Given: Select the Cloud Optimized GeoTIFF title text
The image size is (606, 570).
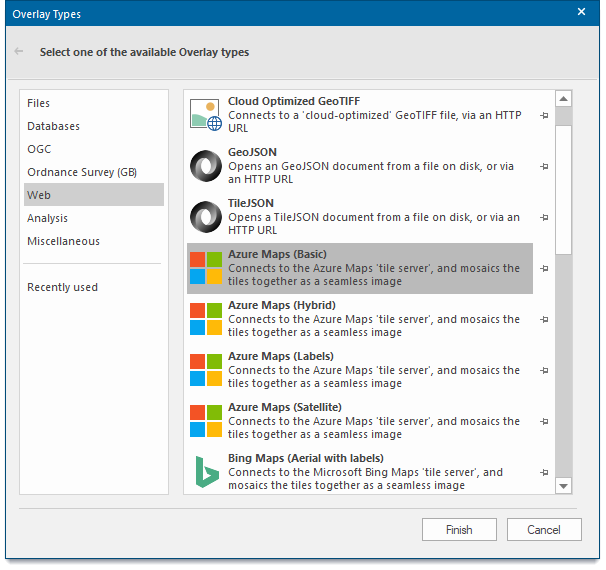Looking at the screenshot, I should (294, 101).
